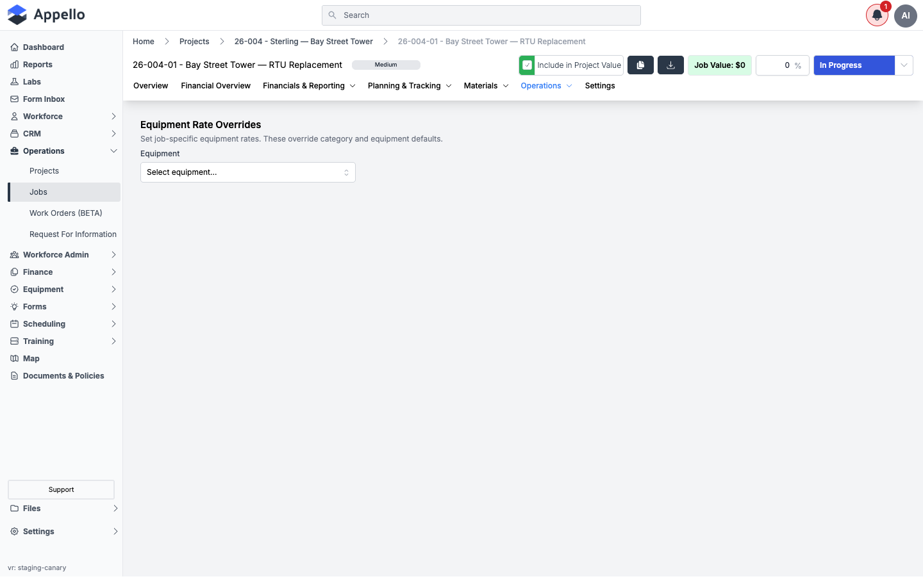The height and width of the screenshot is (588, 923).
Task: Click the search magnifier icon
Action: (332, 15)
